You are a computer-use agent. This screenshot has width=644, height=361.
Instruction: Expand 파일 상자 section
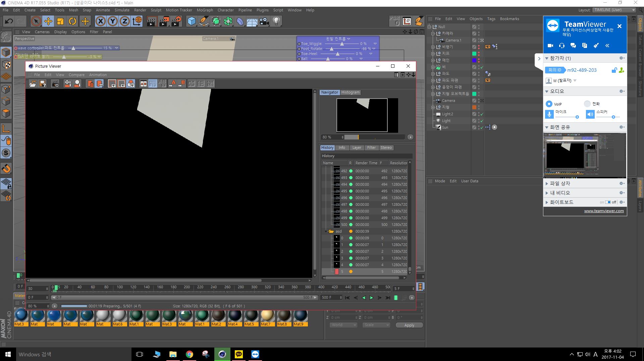click(x=547, y=184)
